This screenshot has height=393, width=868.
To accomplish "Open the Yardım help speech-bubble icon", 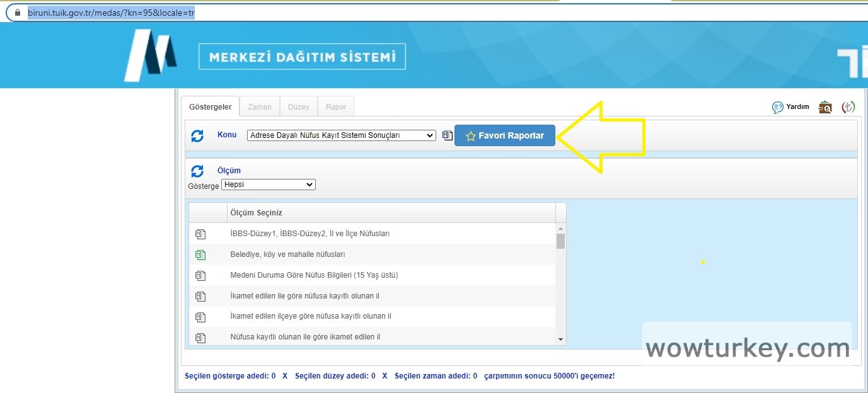I will (778, 107).
